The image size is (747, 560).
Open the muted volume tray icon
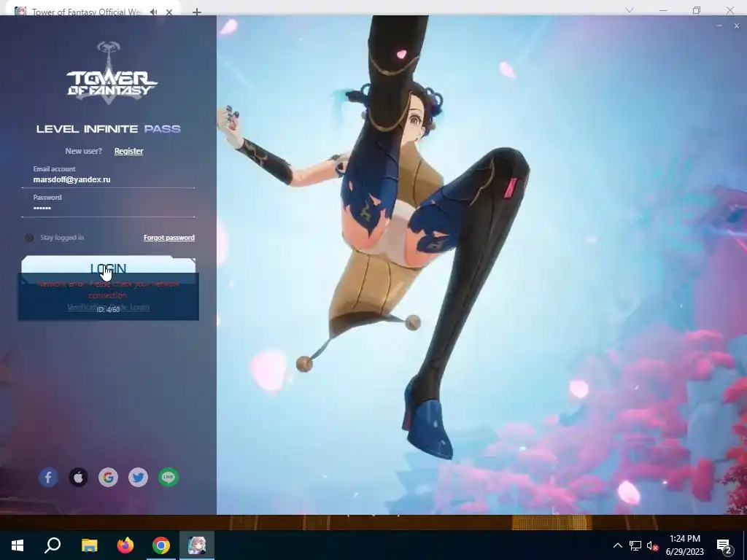(x=652, y=545)
